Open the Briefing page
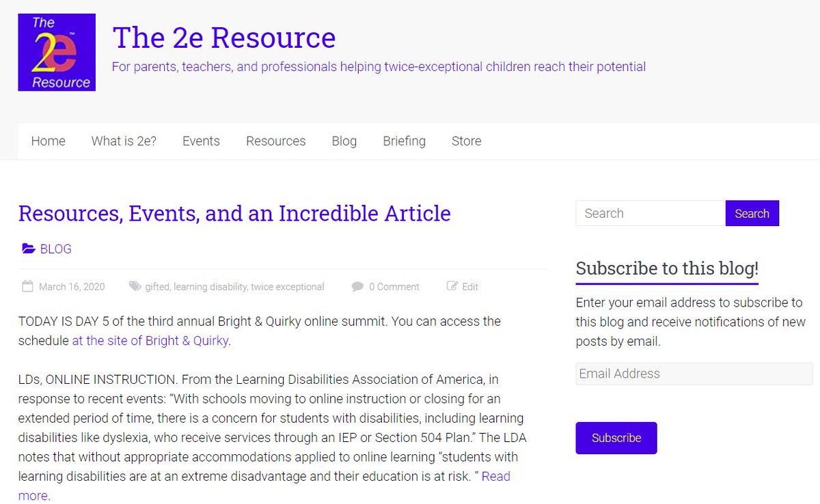The width and height of the screenshot is (820, 504). point(404,141)
